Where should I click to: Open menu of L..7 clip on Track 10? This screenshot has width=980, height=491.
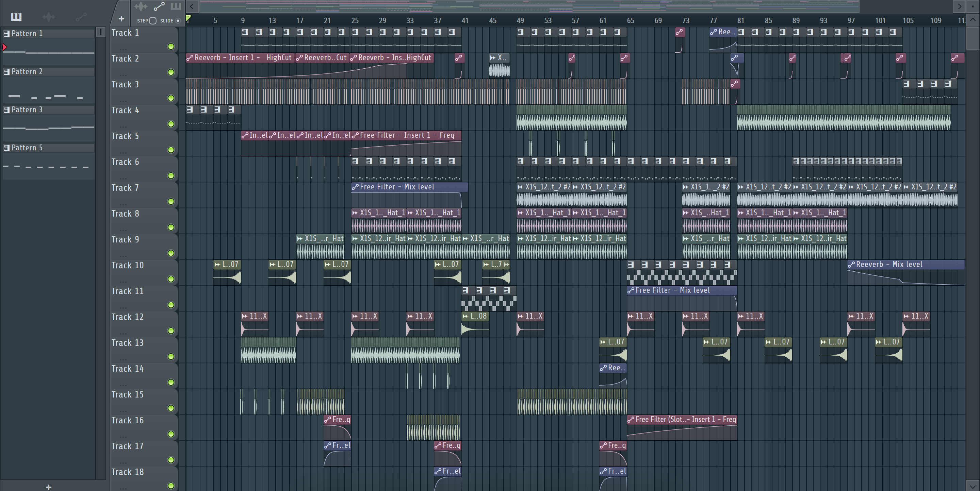coord(486,265)
